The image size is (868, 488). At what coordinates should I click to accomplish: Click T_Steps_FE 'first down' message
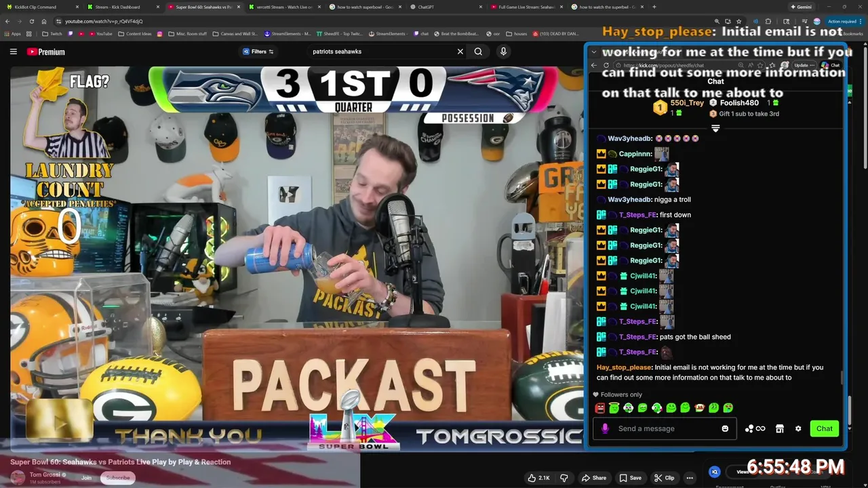click(x=675, y=215)
